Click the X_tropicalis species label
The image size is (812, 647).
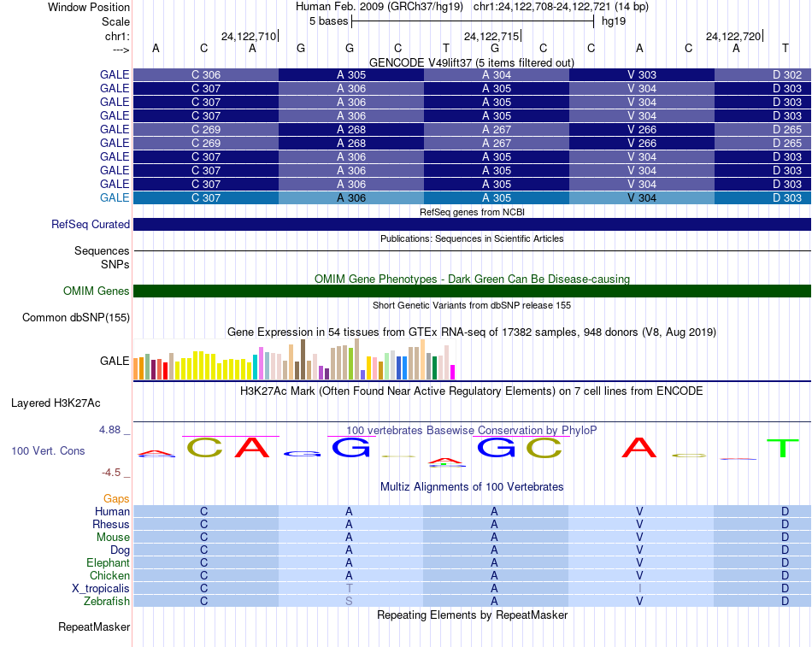tap(101, 589)
